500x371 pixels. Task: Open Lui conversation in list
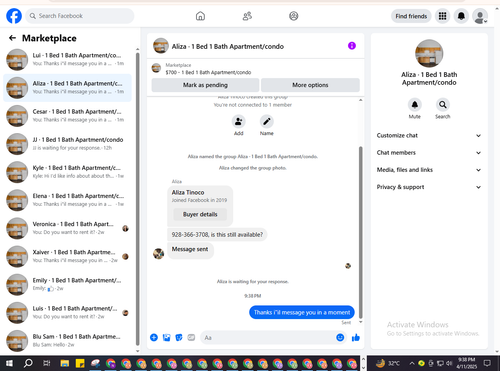67,59
